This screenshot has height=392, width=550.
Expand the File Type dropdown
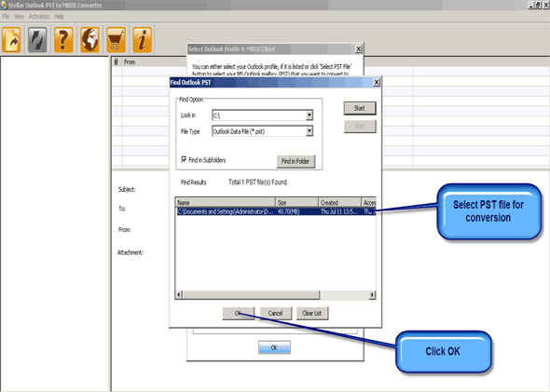click(x=309, y=131)
